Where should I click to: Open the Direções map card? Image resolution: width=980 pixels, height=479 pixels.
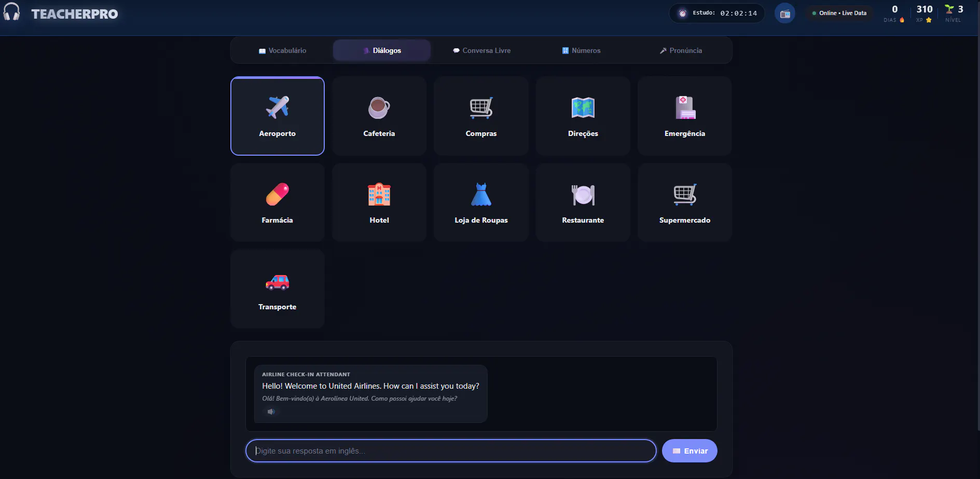(583, 116)
